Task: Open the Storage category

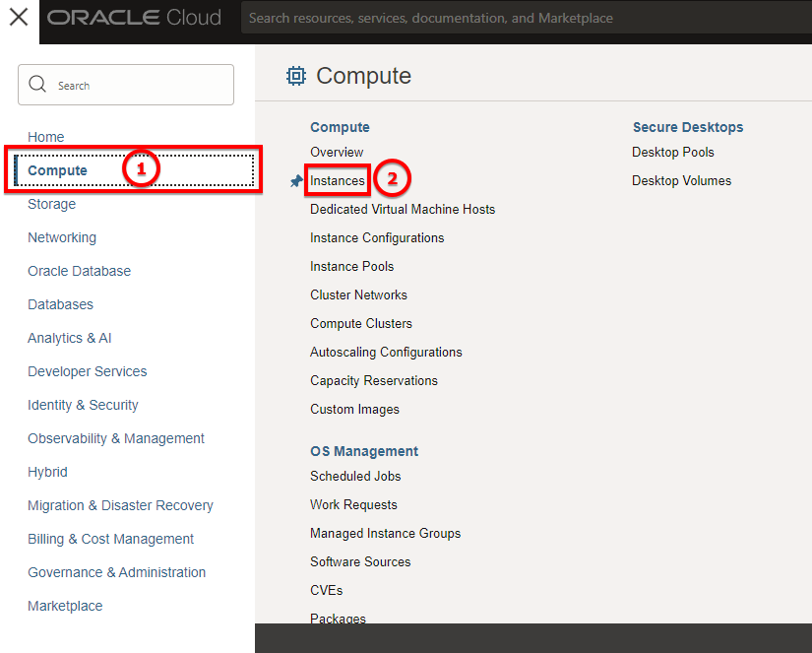Action: point(52,204)
